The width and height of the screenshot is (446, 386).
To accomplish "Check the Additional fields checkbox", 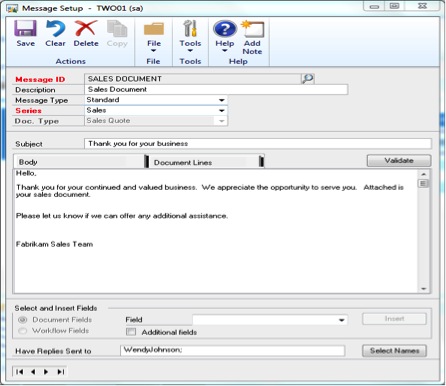I will click(x=131, y=332).
